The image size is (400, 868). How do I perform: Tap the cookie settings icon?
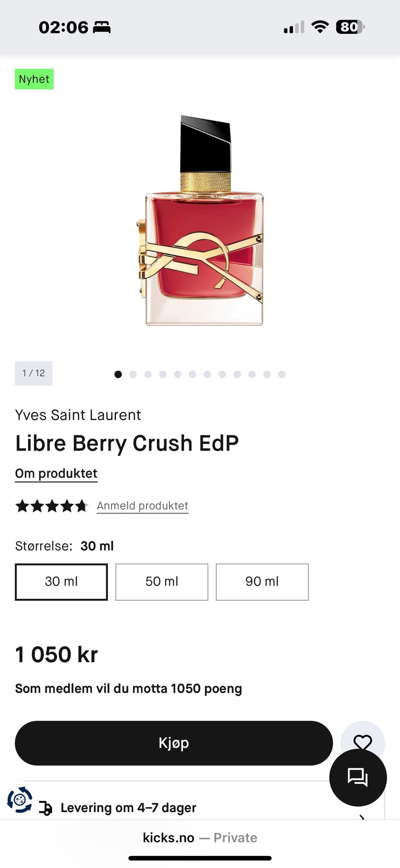click(19, 800)
